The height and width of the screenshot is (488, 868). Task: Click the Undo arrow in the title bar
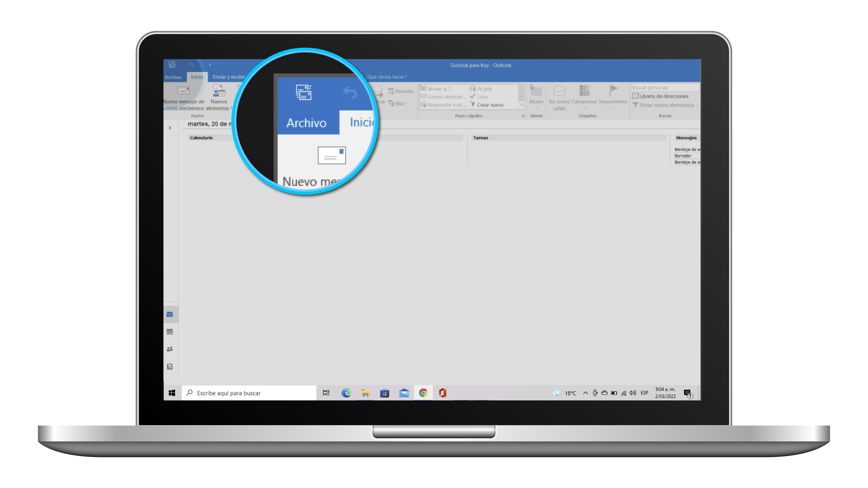tap(191, 65)
